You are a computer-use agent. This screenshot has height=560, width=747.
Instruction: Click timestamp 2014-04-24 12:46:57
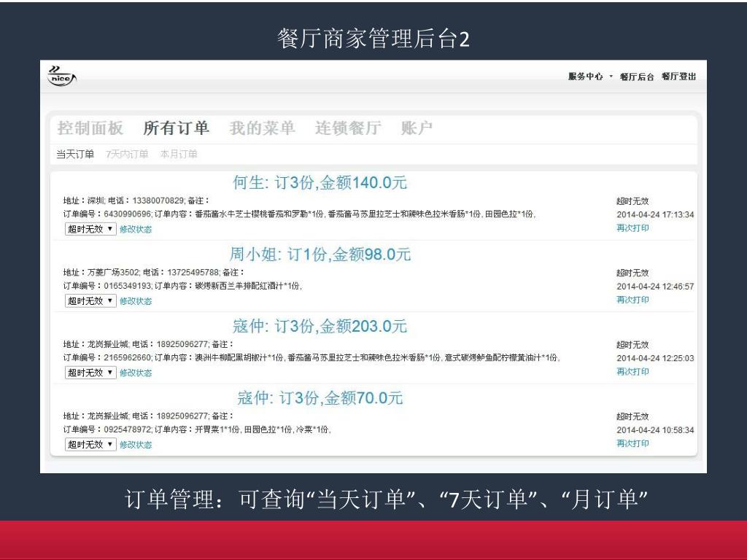(x=655, y=287)
